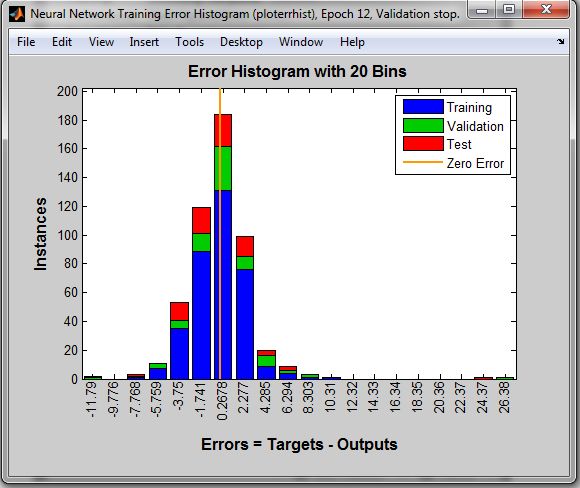Open the Window menu

(x=301, y=42)
